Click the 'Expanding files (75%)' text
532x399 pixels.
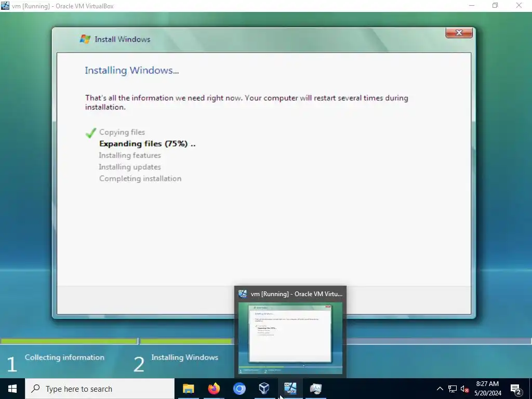tap(143, 143)
